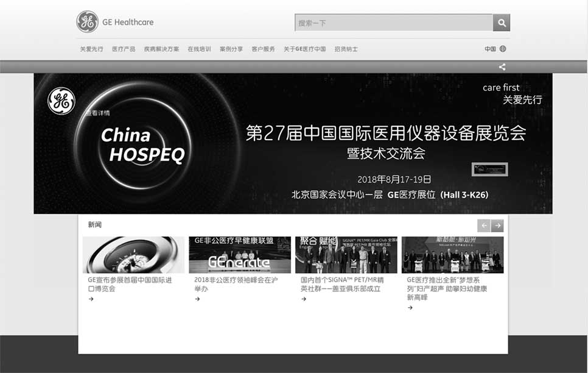The height and width of the screenshot is (373, 588).
Task: Focus the 搜索一下 search field
Action: tap(394, 23)
